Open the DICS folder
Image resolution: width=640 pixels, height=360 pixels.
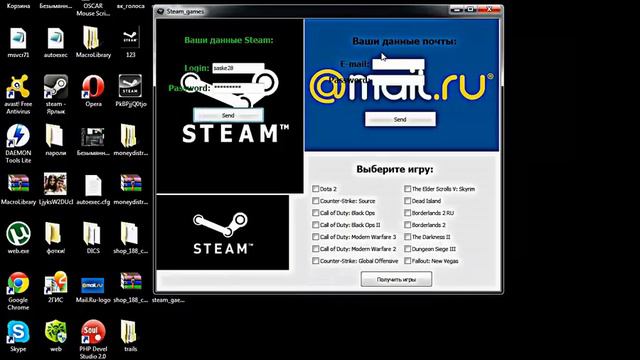[x=92, y=234]
